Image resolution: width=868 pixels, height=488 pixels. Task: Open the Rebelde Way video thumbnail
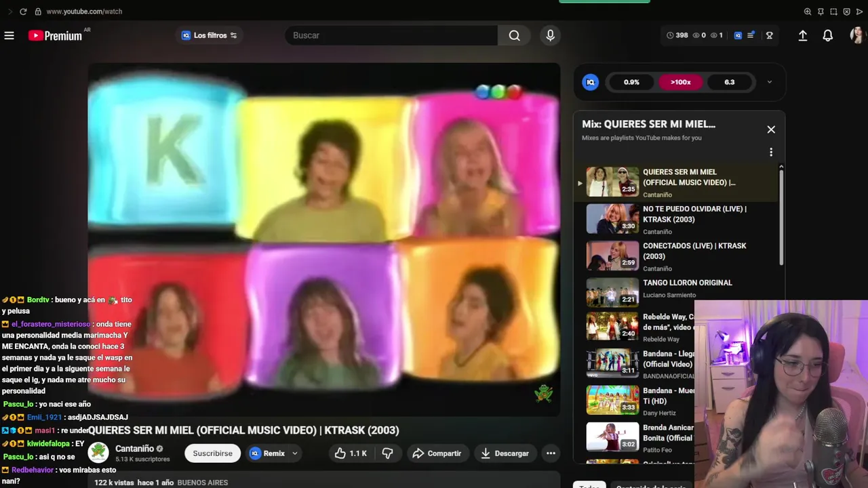coord(612,327)
